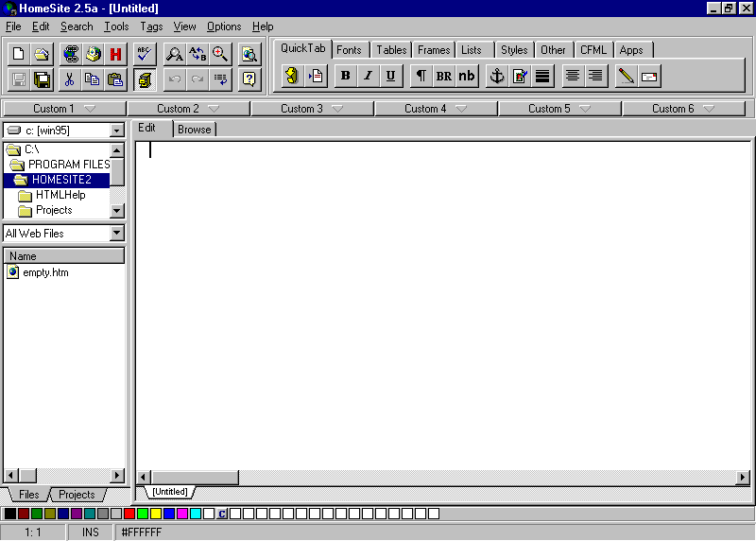Pick the cyan color swatch
Screen dimensions: 756x541
196,514
